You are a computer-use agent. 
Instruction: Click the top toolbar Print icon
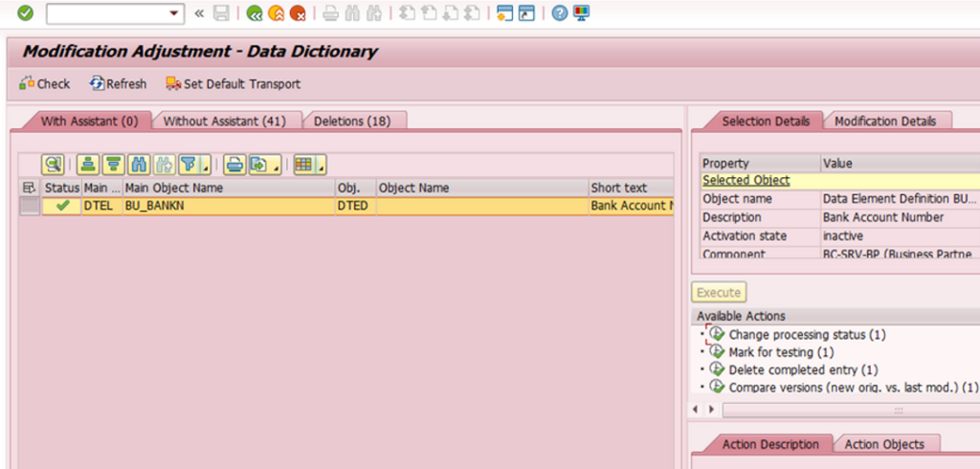click(330, 13)
